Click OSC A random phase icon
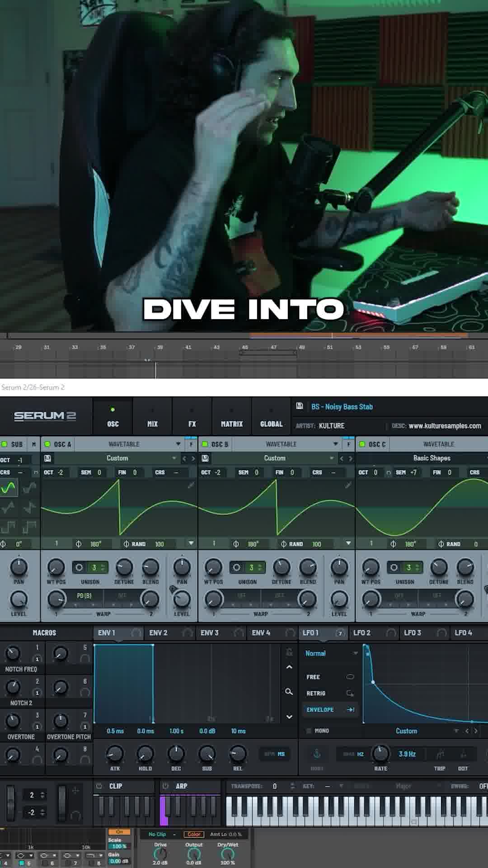 [x=126, y=544]
